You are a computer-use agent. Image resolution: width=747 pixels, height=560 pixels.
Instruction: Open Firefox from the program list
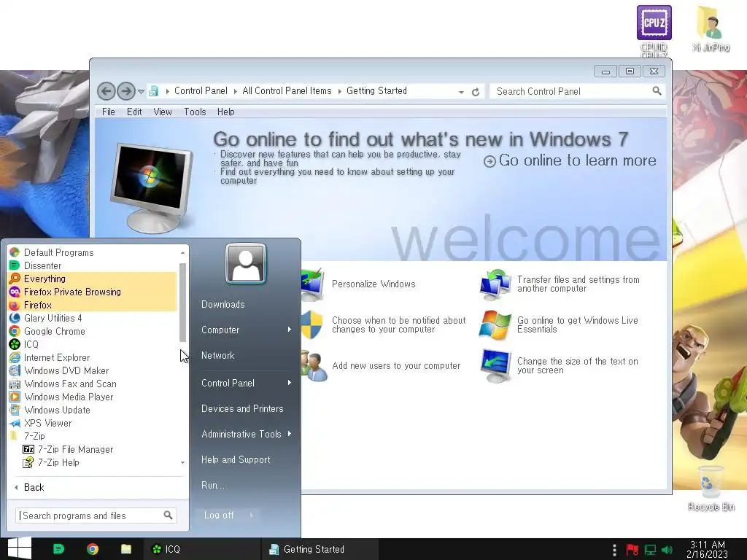tap(38, 305)
